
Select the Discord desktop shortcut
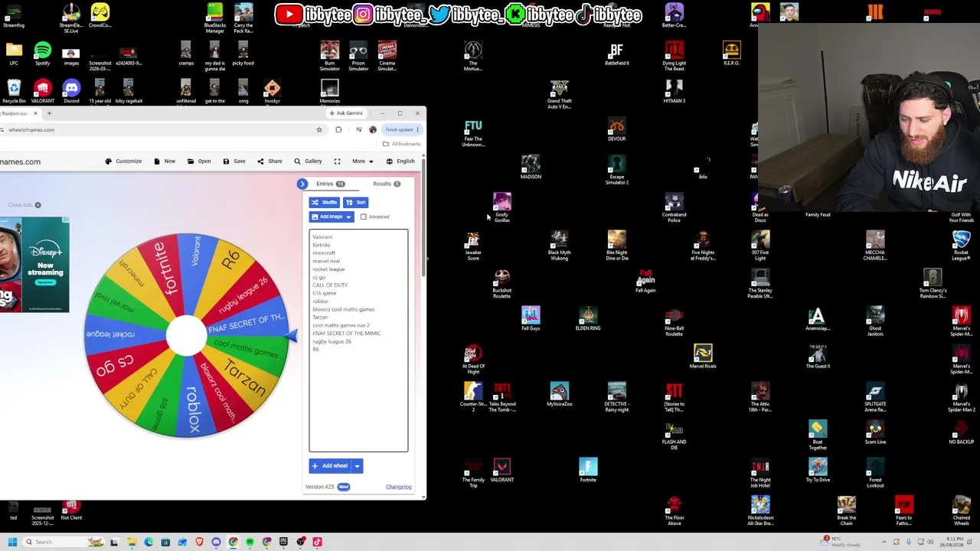tap(71, 92)
